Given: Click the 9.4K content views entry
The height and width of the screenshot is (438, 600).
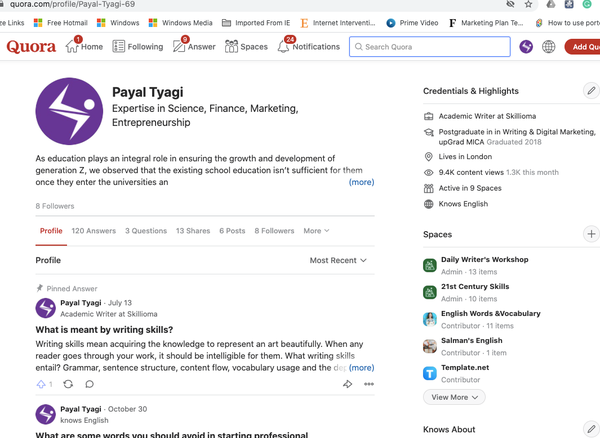Looking at the screenshot, I should click(x=499, y=172).
